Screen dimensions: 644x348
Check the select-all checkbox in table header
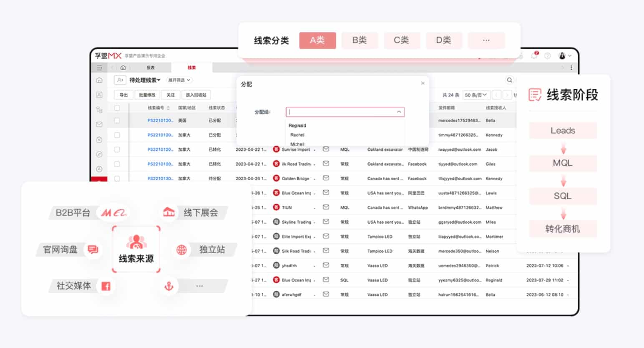tap(117, 108)
